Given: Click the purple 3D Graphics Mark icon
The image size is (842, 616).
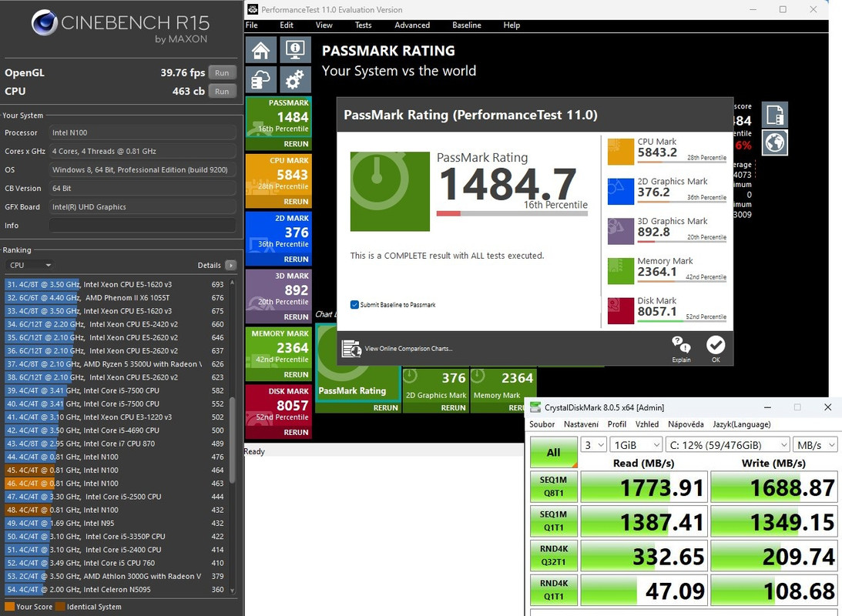Looking at the screenshot, I should coord(621,231).
